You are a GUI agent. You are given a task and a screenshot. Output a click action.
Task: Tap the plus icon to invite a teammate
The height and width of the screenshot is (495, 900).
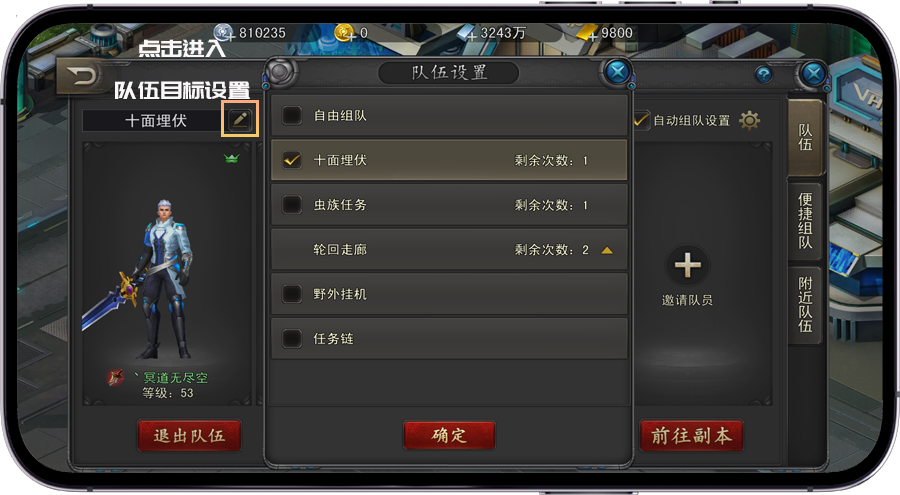(687, 265)
